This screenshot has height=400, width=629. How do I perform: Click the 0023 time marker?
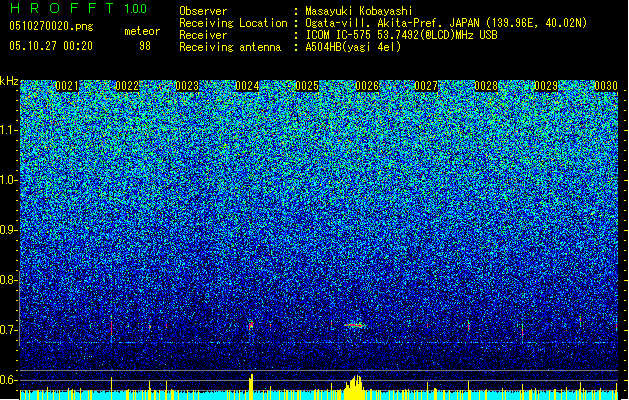pyautogui.click(x=187, y=86)
